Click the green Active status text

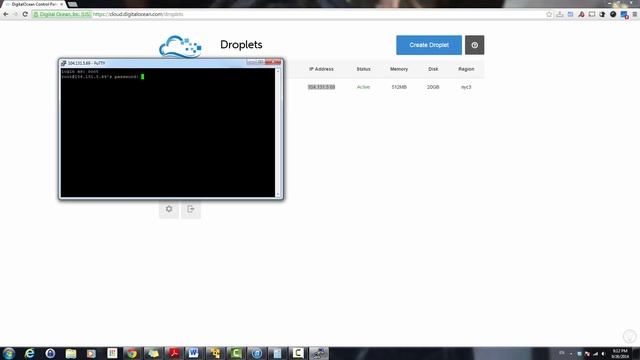(363, 87)
